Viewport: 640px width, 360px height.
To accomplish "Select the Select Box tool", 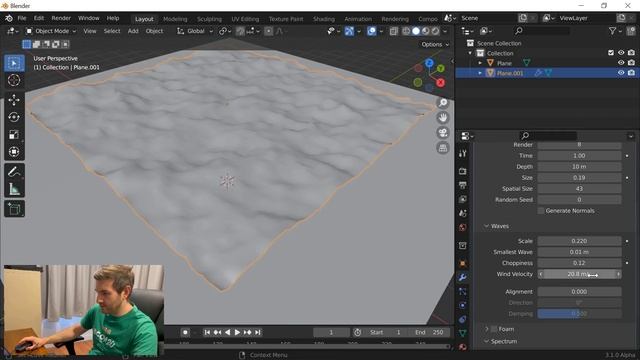I will point(14,63).
